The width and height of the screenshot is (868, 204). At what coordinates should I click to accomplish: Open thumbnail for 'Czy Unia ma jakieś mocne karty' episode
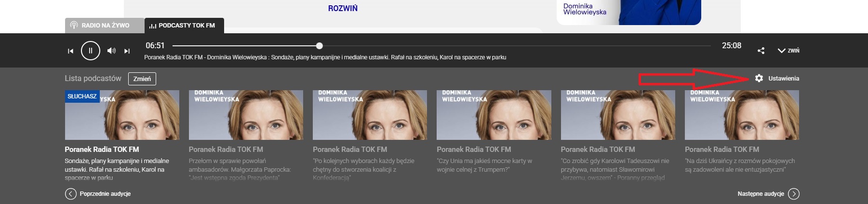click(x=494, y=115)
